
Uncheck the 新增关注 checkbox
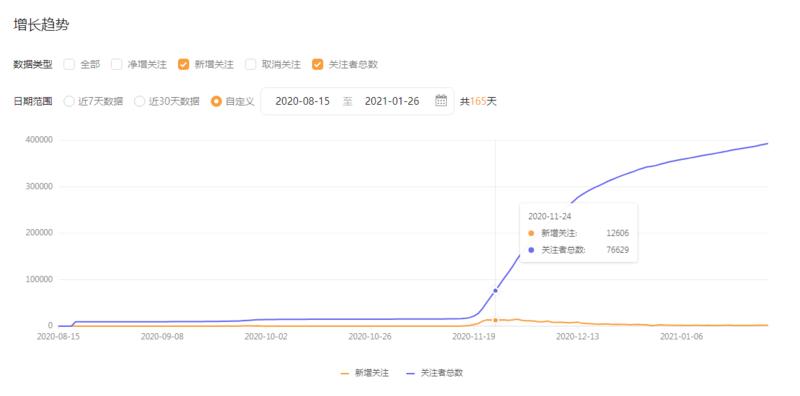pos(184,64)
